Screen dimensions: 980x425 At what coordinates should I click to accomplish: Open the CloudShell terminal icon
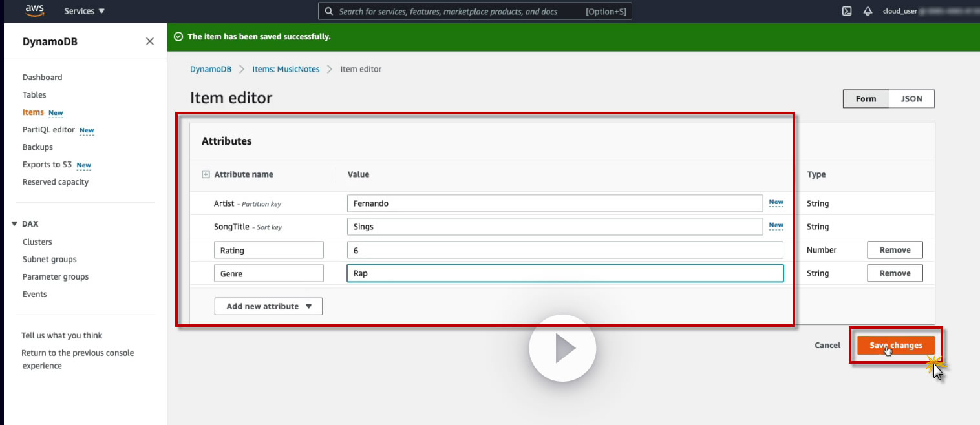[847, 11]
